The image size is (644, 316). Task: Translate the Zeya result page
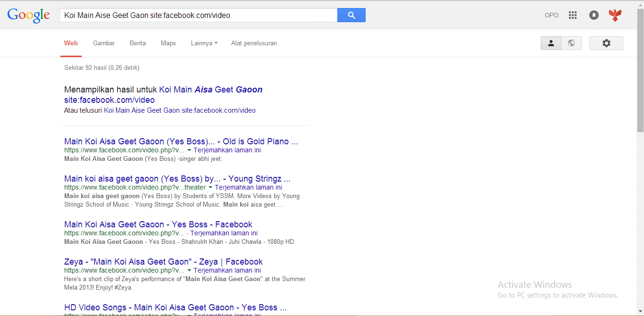[x=227, y=270]
